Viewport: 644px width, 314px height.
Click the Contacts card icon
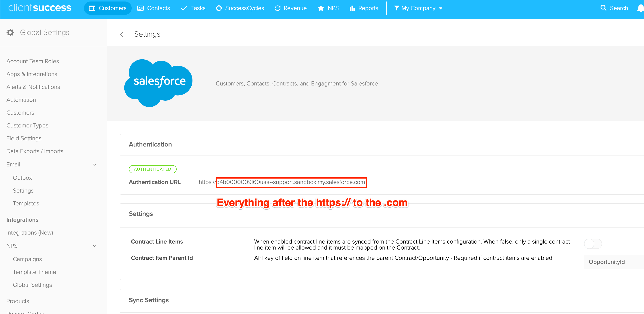(140, 8)
